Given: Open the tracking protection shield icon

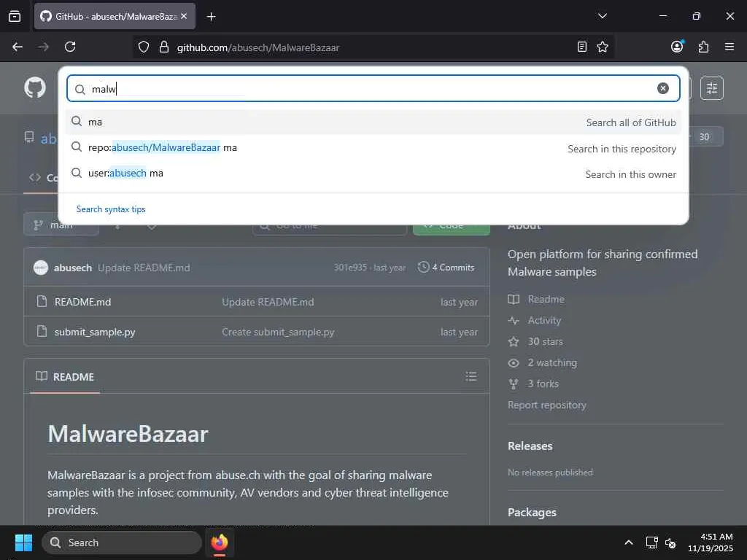Looking at the screenshot, I should click(144, 47).
